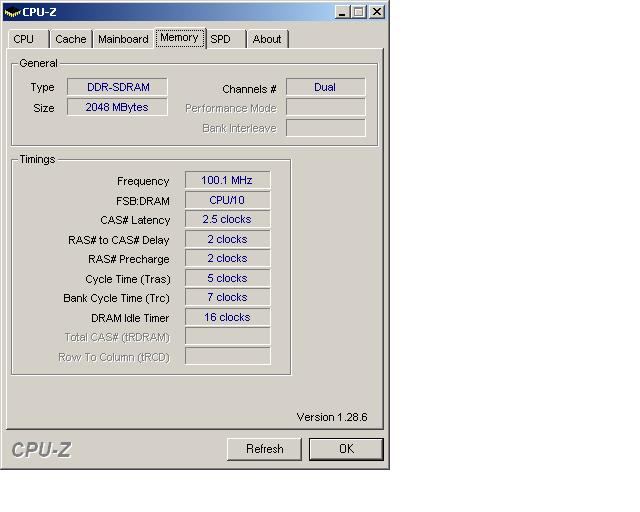Go to the SPD tab
This screenshot has width=640, height=512.
[226, 39]
